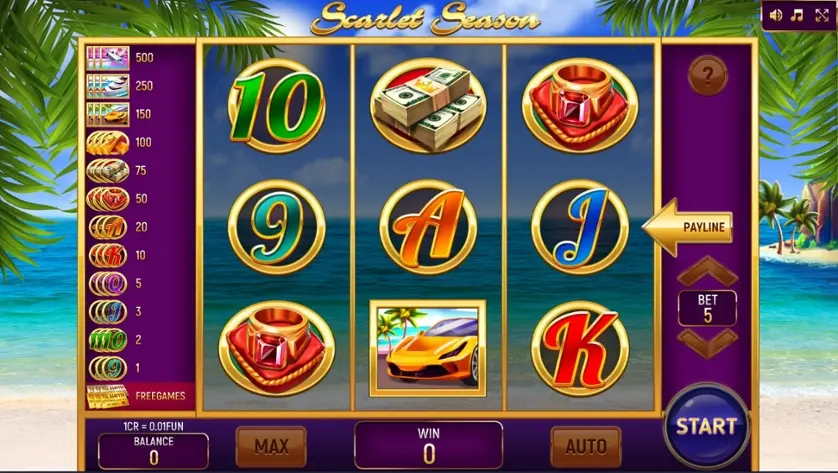838x473 pixels.
Task: Toggle fullscreen with the expand arrows icon
Action: click(x=821, y=15)
